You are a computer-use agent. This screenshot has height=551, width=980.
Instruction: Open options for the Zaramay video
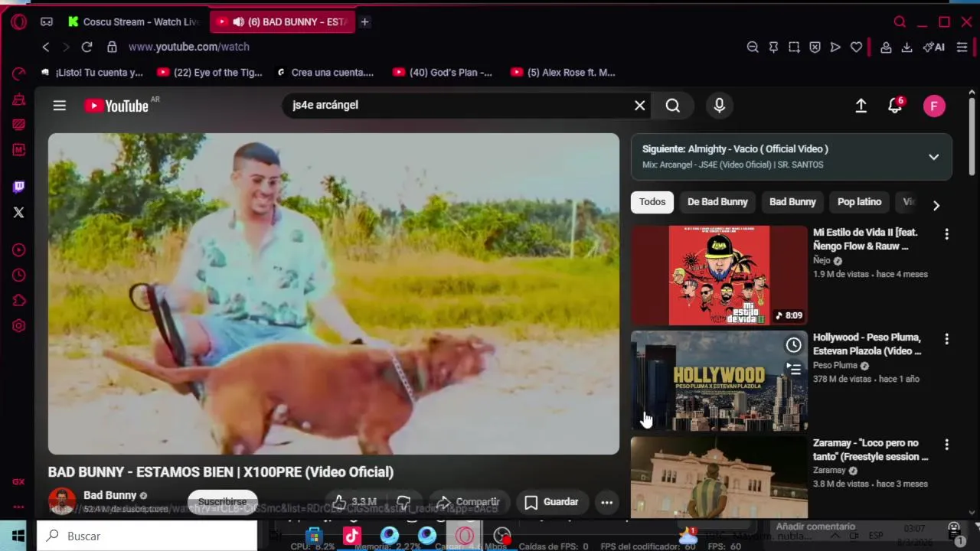(x=947, y=445)
